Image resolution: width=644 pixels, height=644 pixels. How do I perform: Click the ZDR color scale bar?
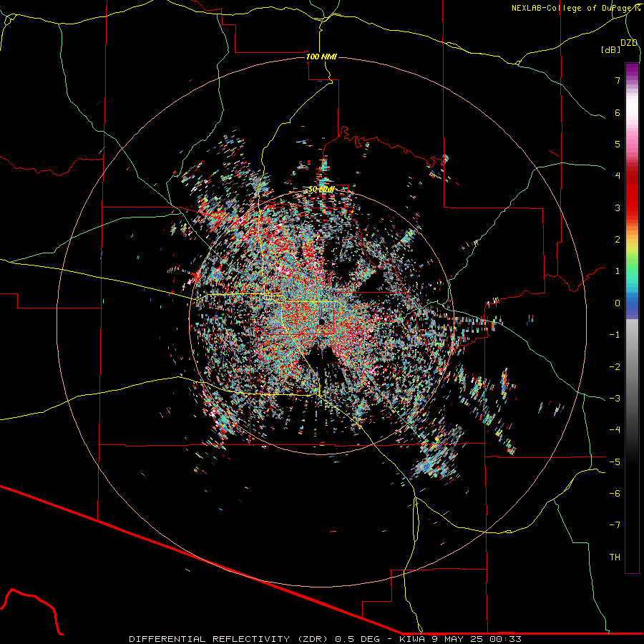point(632,318)
